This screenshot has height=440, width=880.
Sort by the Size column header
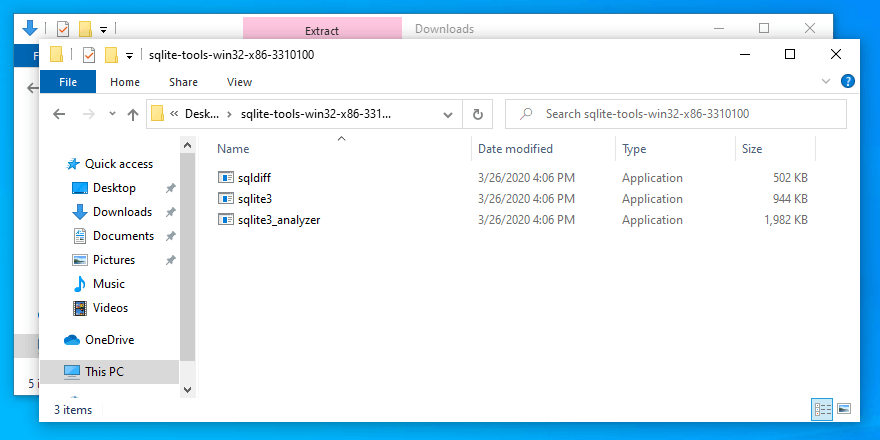coord(752,149)
